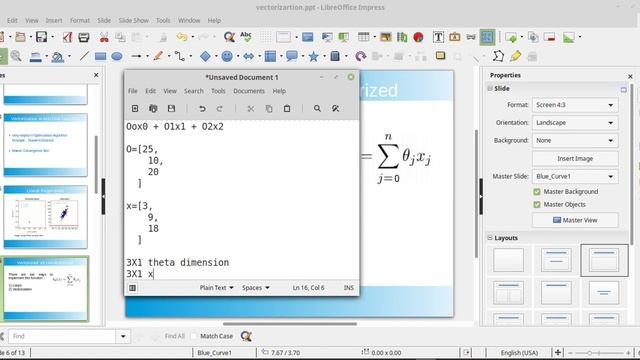
Task: Close the Properties sidebar panel
Action: tap(630, 76)
